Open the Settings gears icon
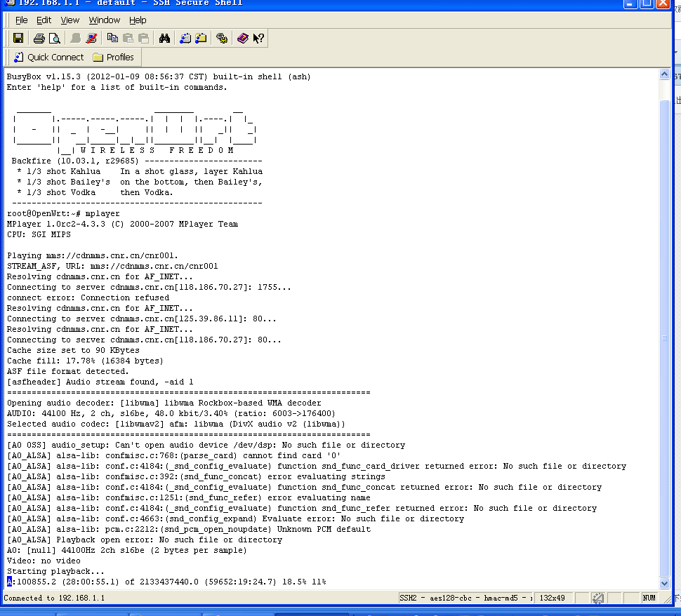 click(222, 38)
